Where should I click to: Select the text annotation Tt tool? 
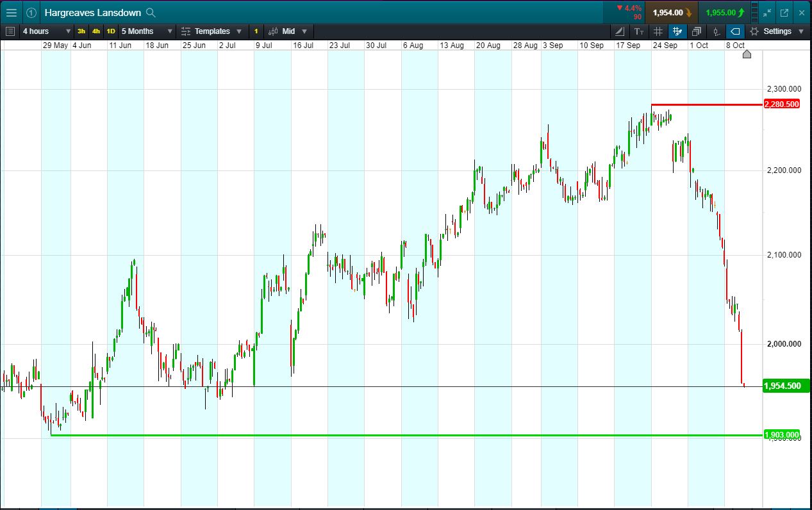(x=639, y=31)
